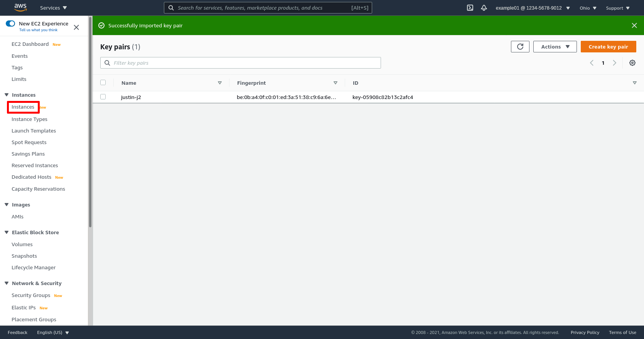Image resolution: width=644 pixels, height=339 pixels.
Task: Open Security Groups in sidebar
Action: point(31,295)
